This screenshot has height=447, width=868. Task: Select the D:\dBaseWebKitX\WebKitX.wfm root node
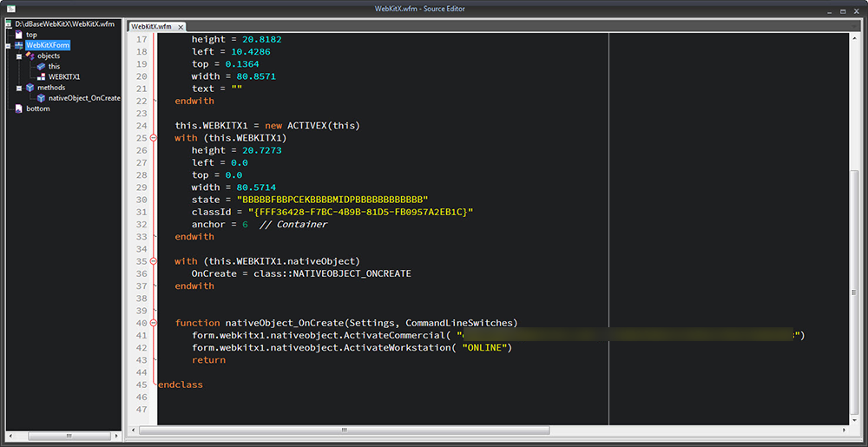(65, 24)
